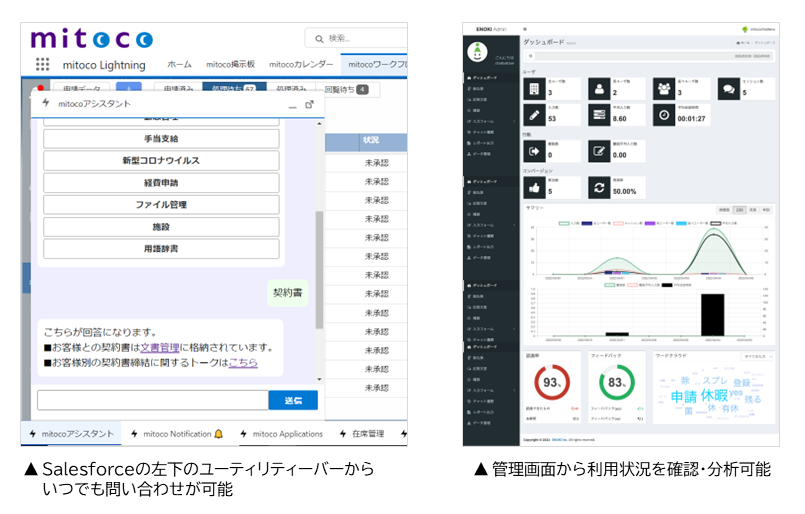Choose the 用語辞書 topic button
The width and height of the screenshot is (805, 514).
161,249
